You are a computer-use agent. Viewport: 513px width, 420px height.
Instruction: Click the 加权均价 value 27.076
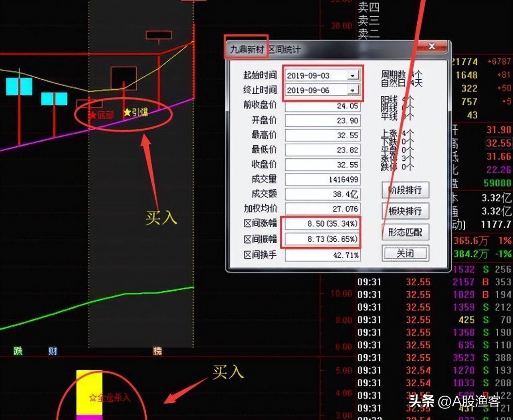(x=323, y=209)
